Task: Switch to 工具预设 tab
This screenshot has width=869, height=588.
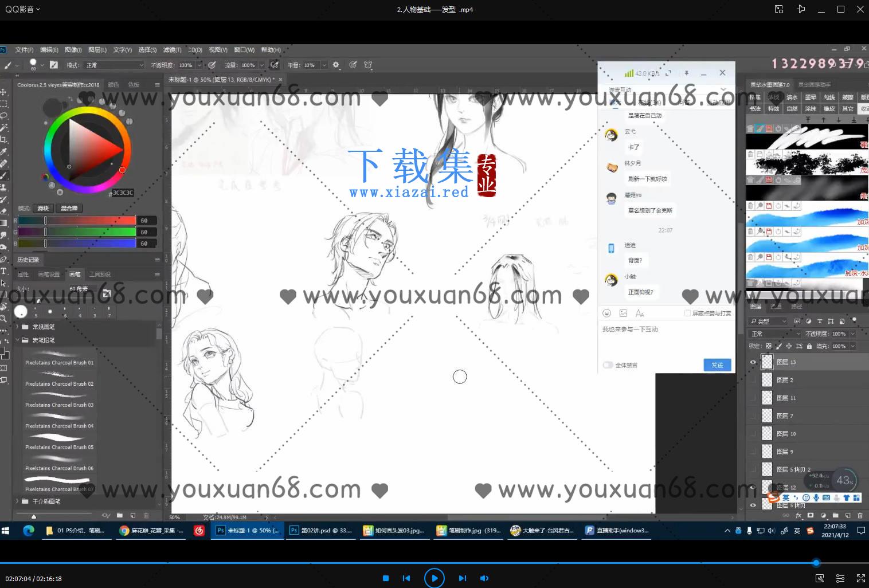Action: tap(100, 275)
